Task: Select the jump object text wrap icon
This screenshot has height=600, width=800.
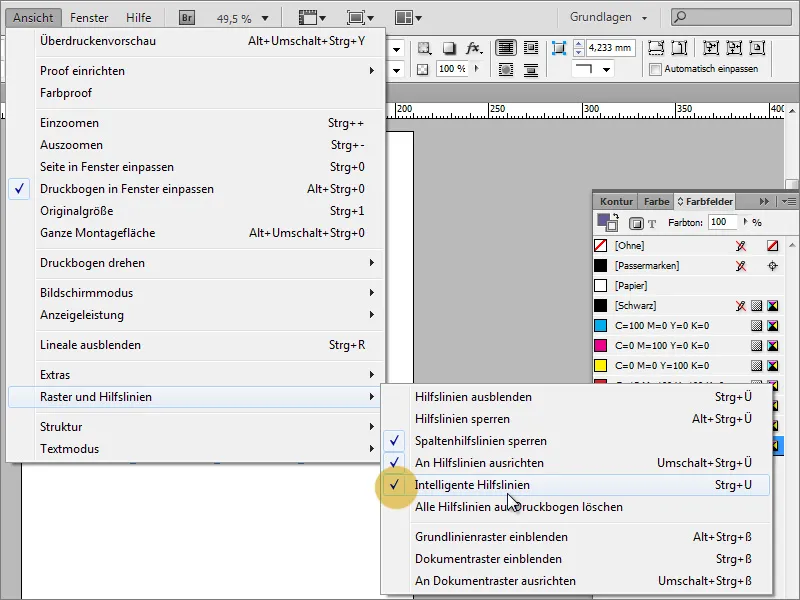Action: click(531, 69)
